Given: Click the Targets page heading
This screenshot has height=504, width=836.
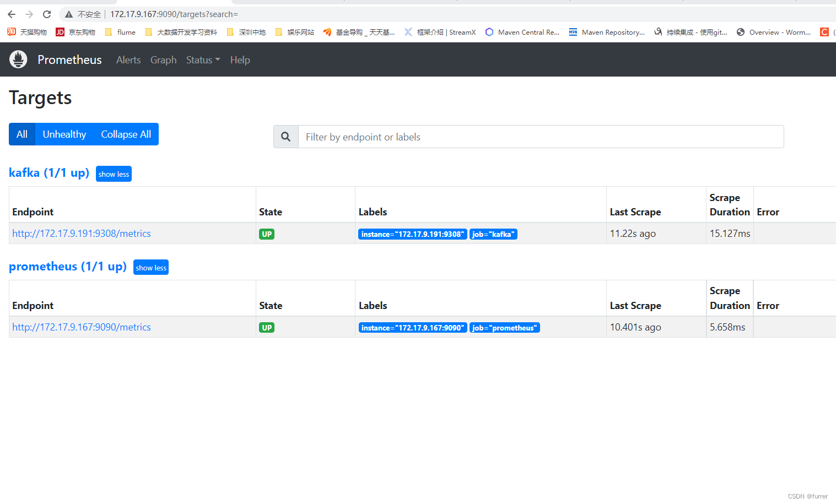Looking at the screenshot, I should [x=40, y=97].
